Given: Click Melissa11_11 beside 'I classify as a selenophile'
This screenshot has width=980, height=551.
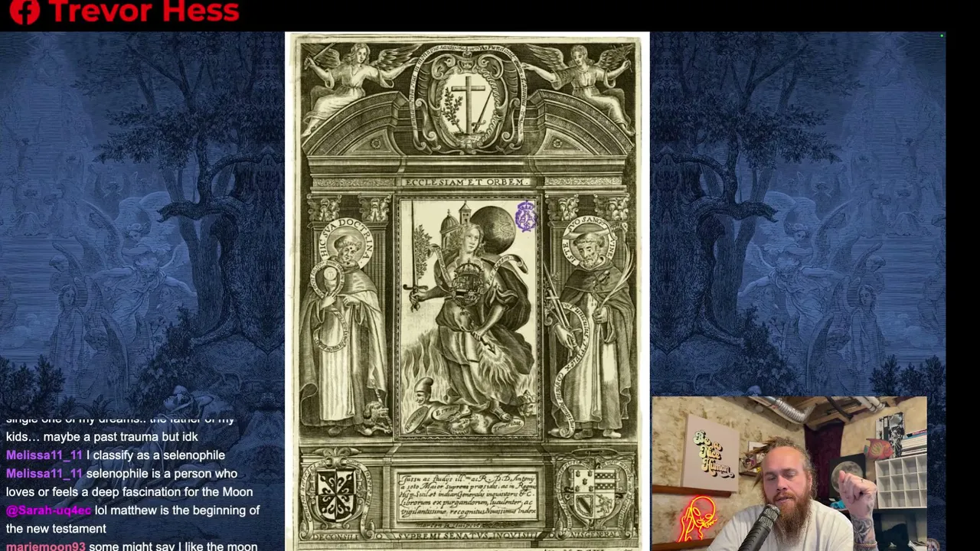Looking at the screenshot, I should (x=44, y=455).
